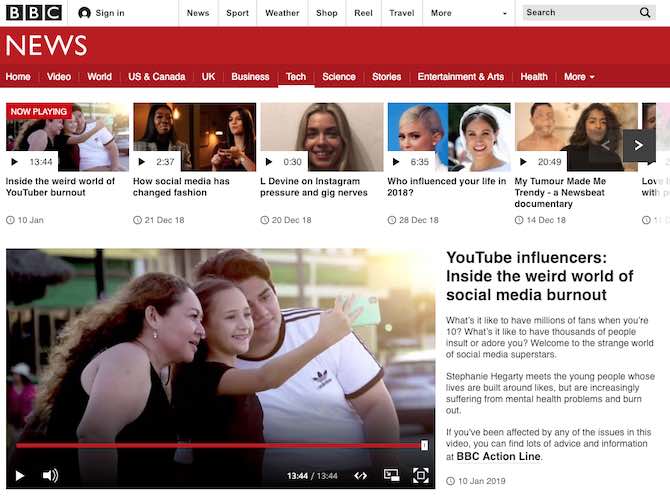
Task: Go to Entertainment & Arts section
Action: click(x=461, y=77)
